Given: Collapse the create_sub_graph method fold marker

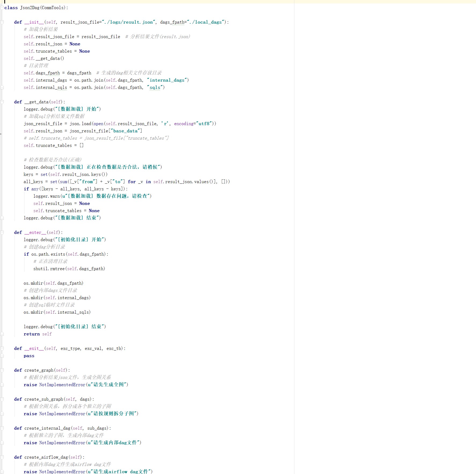Looking at the screenshot, I should tap(2, 399).
